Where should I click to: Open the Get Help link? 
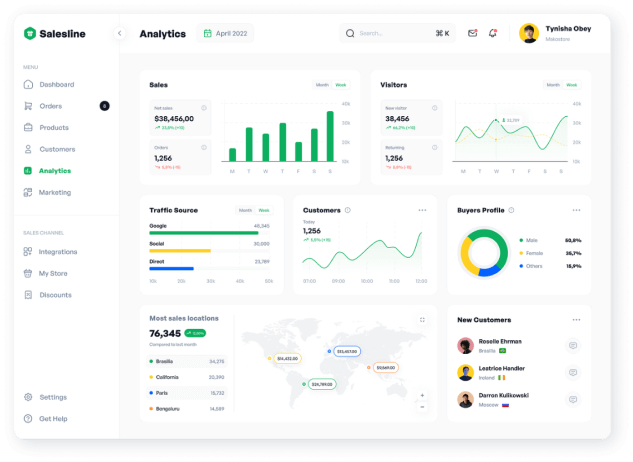coord(53,418)
